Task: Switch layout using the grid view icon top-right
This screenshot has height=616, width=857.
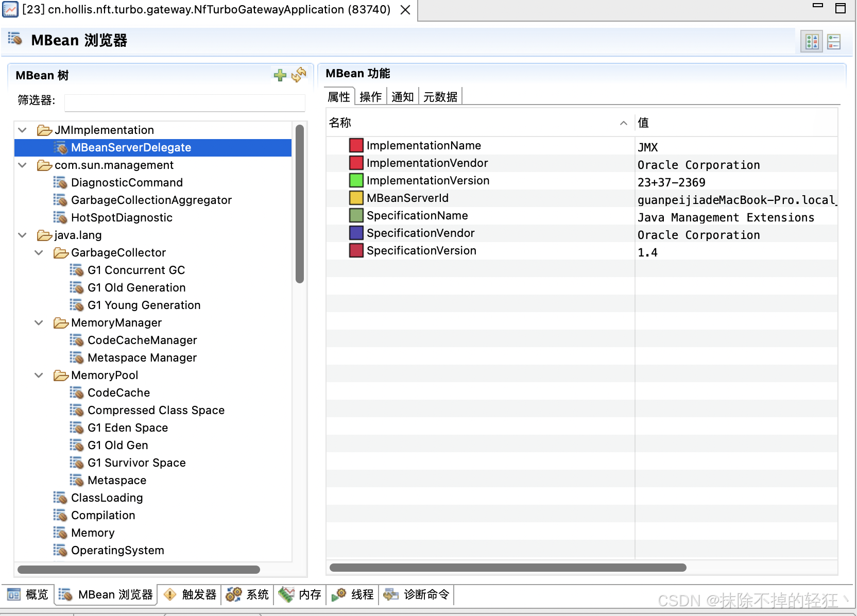Action: [812, 41]
